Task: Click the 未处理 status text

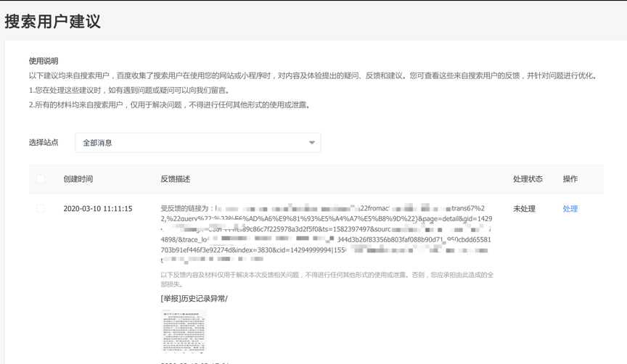Action: (x=524, y=209)
